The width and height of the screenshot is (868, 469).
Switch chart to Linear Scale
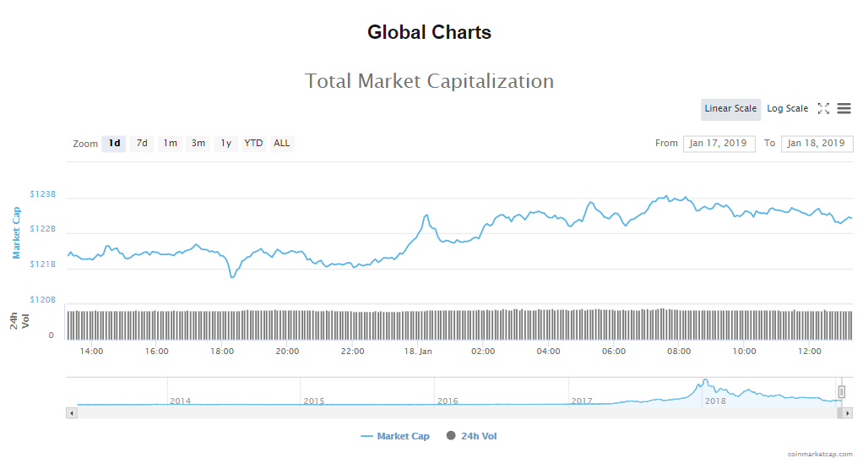pyautogui.click(x=730, y=109)
